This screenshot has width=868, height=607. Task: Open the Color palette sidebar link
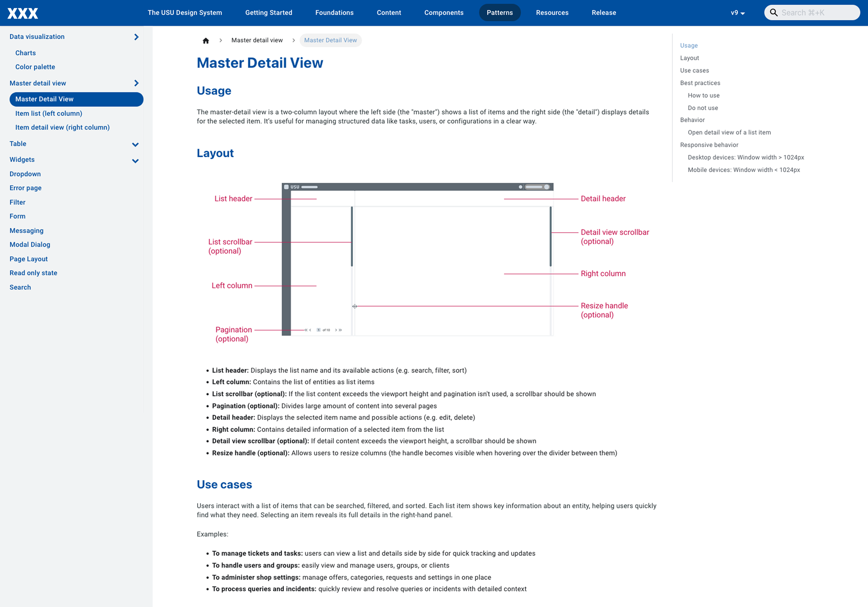click(x=35, y=67)
